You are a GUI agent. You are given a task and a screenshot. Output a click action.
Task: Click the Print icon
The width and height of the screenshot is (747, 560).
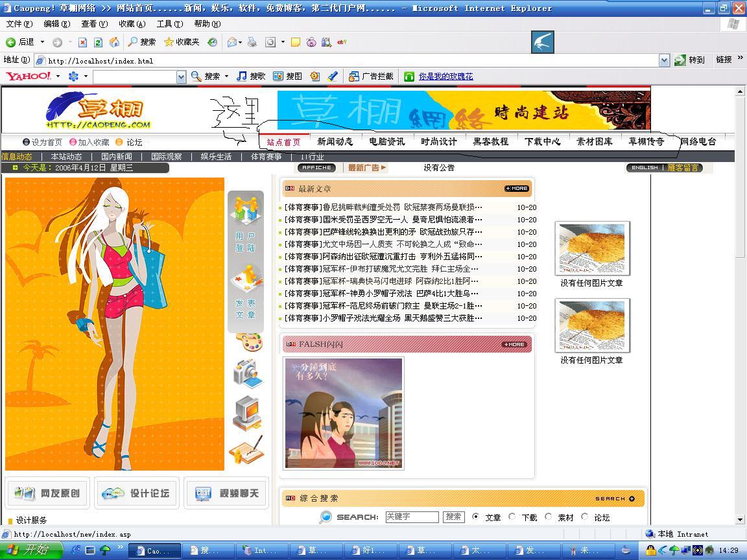click(x=252, y=42)
